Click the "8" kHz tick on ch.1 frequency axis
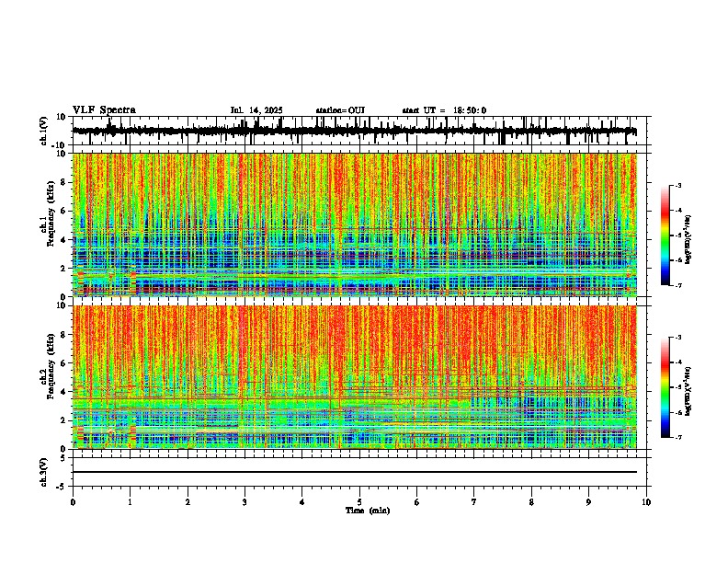The width and height of the screenshot is (728, 563). (x=63, y=182)
